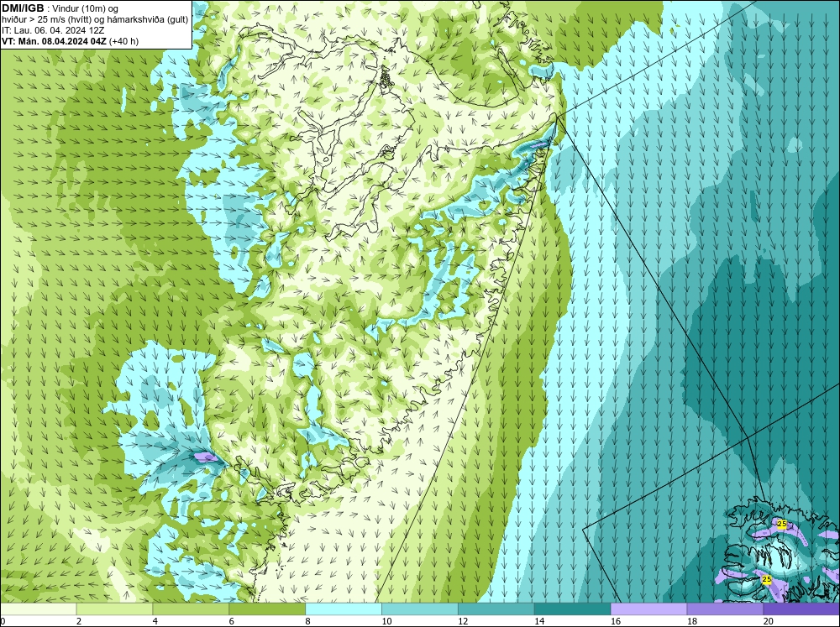840x627 pixels.
Task: Select the medium green 4–6 m/s legend swatch
Action: click(x=191, y=609)
